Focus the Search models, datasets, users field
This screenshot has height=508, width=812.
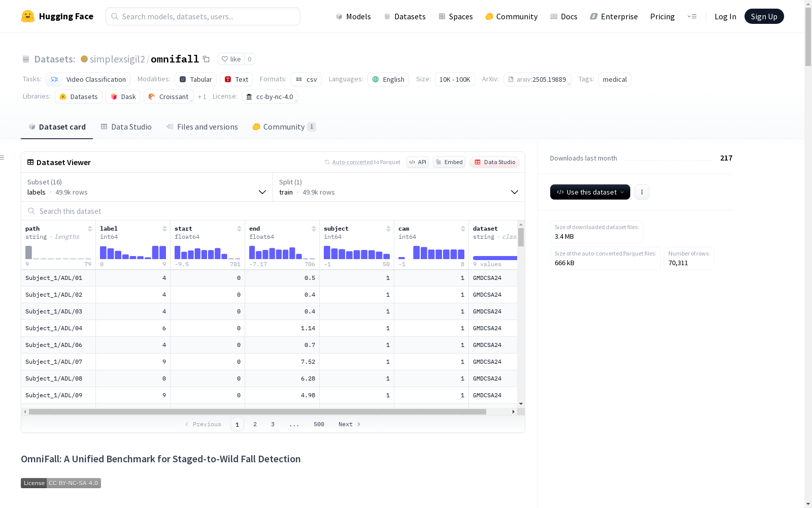pos(203,16)
